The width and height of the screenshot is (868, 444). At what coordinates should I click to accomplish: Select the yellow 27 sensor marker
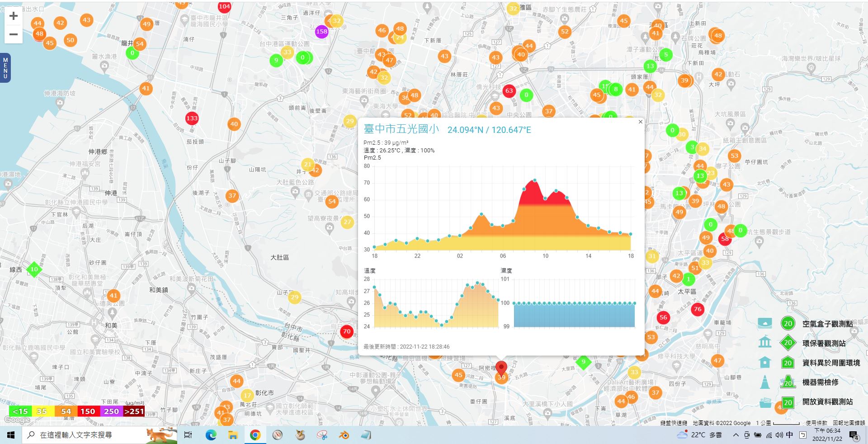pyautogui.click(x=347, y=222)
